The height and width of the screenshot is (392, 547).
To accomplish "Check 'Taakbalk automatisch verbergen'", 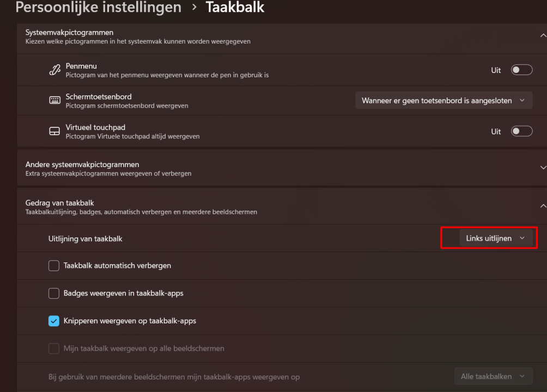I will coord(54,266).
